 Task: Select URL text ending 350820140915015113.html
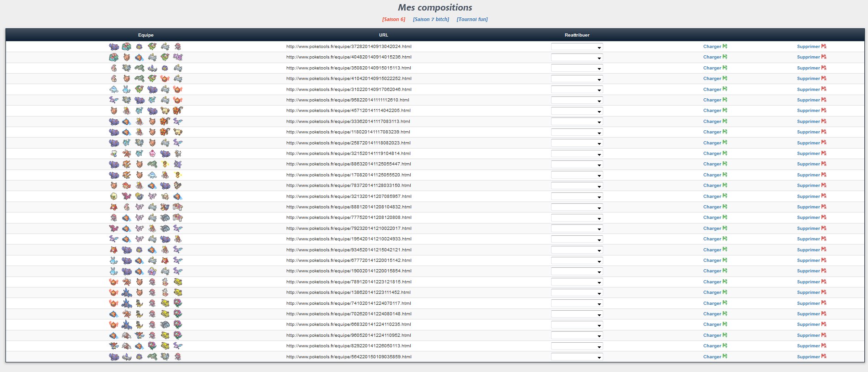(x=348, y=68)
